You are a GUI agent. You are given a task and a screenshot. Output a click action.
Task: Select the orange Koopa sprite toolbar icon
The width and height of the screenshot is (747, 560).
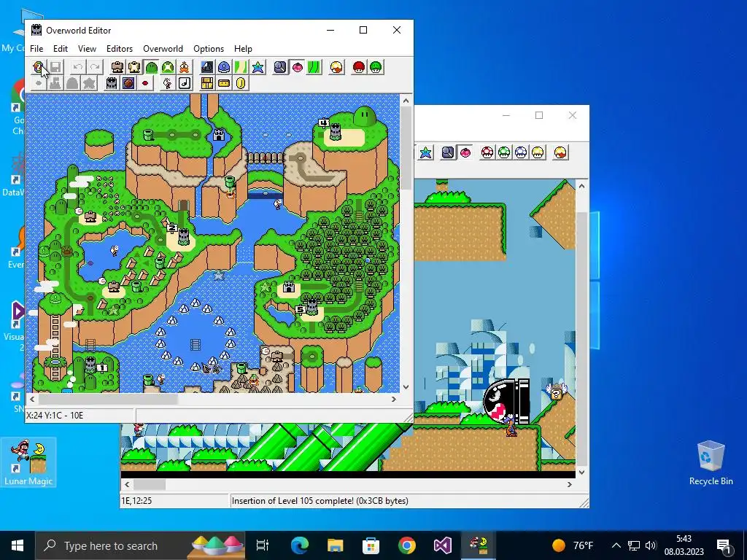pos(185,67)
